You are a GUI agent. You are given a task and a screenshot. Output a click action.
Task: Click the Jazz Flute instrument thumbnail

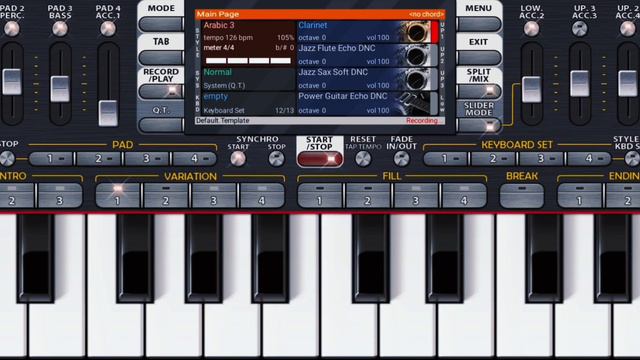click(415, 55)
